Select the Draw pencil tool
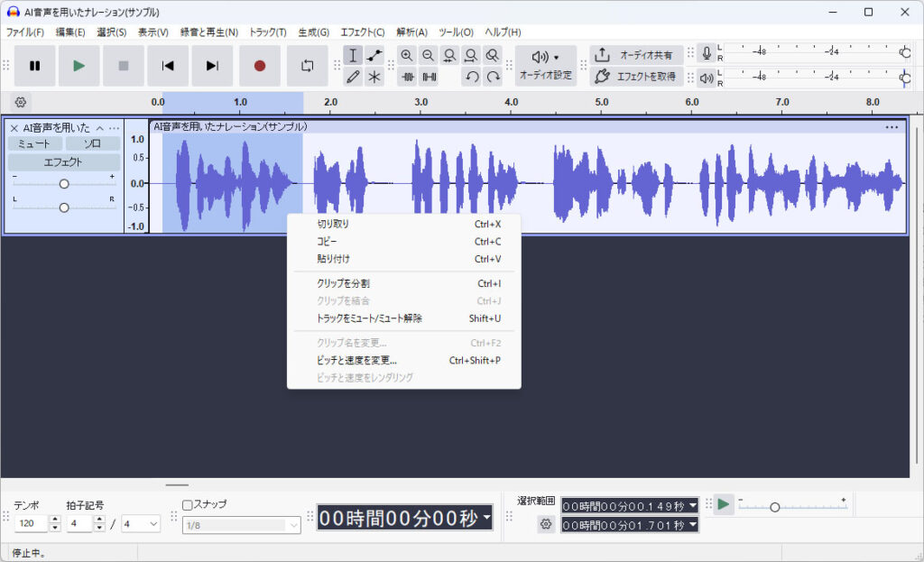 [x=353, y=77]
